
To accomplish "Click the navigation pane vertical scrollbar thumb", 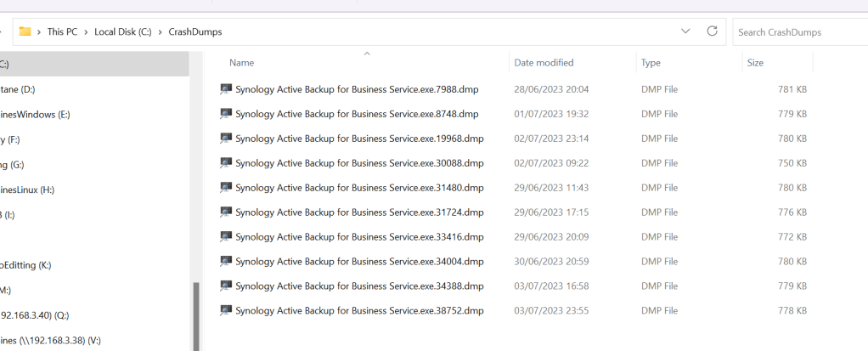I will point(196,317).
